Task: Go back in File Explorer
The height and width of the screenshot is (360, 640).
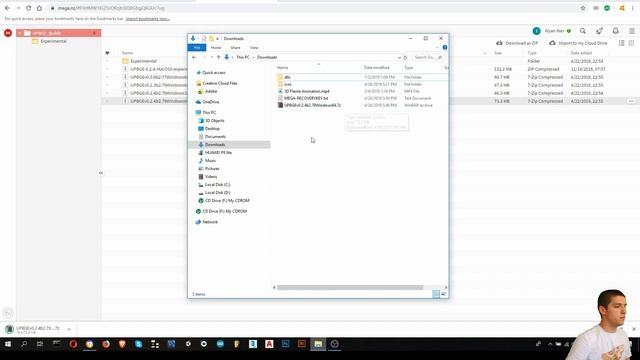Action: pyautogui.click(x=194, y=58)
